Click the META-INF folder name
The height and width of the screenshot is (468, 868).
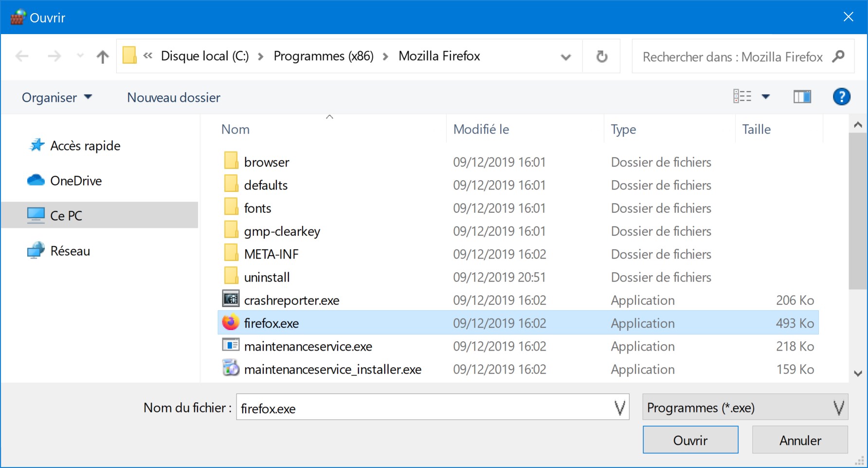click(x=271, y=254)
